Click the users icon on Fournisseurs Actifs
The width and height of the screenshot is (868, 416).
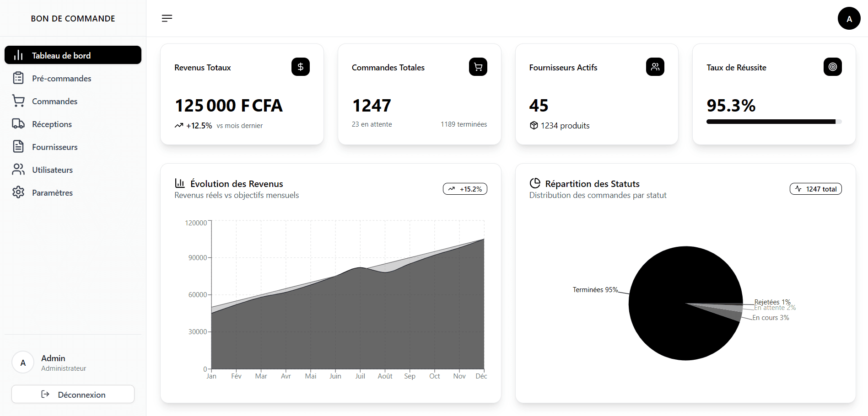[655, 67]
